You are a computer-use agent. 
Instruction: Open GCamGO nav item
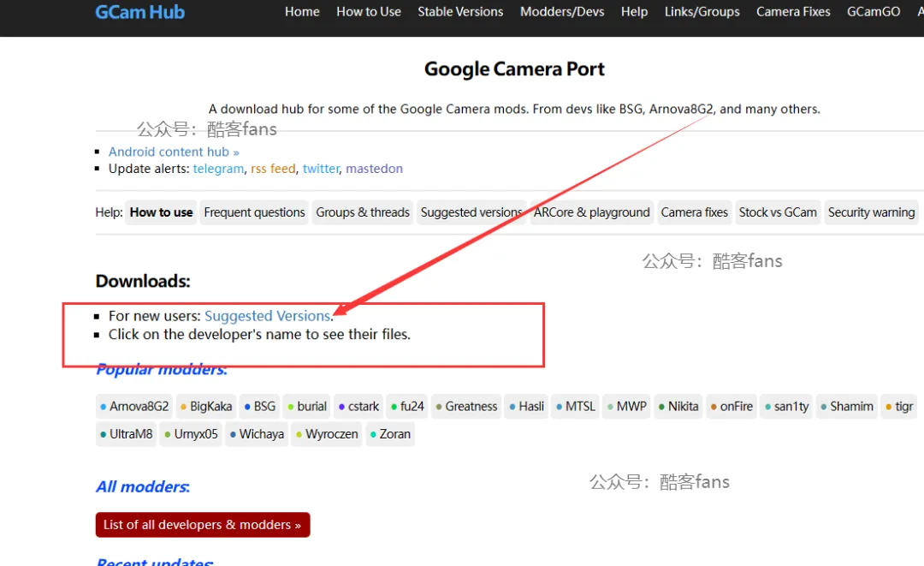[x=874, y=12]
